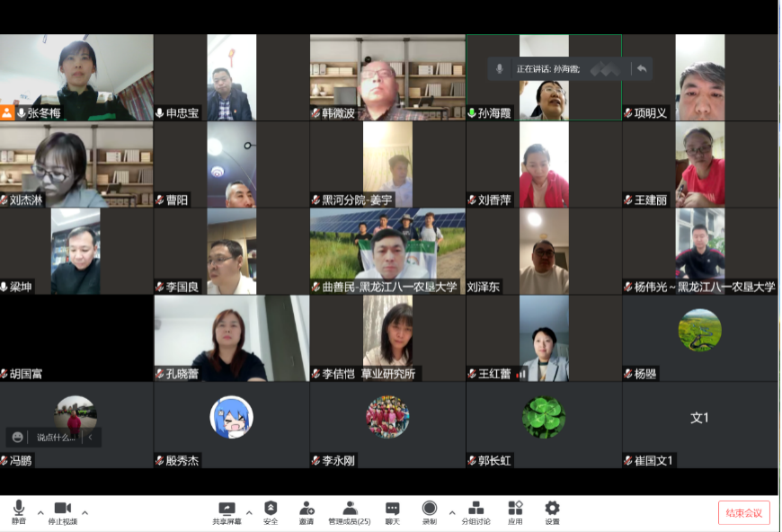Open the 聊天 chat panel
The image size is (782, 532).
click(x=393, y=511)
